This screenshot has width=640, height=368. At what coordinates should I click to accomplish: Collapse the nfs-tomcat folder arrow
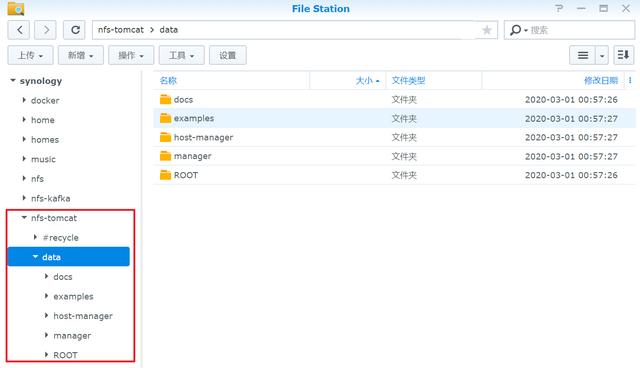24,217
